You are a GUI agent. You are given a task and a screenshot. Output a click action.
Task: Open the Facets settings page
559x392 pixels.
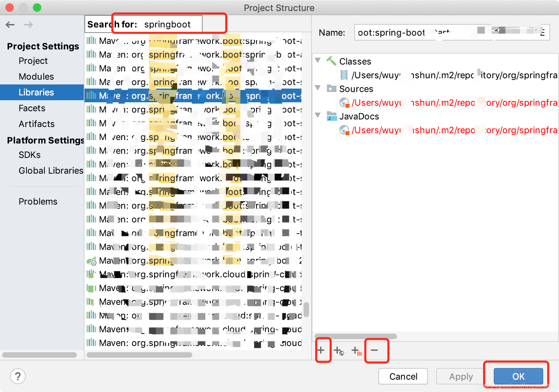pyautogui.click(x=32, y=108)
